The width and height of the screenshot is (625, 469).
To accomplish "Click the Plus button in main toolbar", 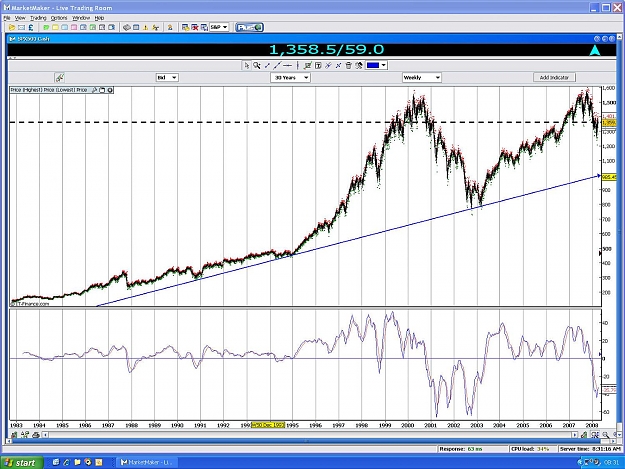I will point(250,27).
